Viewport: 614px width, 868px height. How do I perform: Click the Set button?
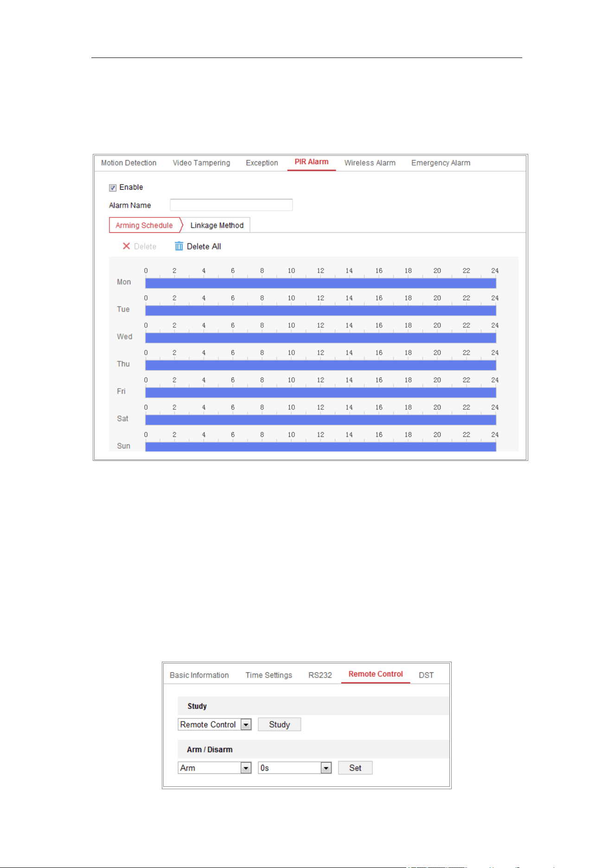pos(355,768)
